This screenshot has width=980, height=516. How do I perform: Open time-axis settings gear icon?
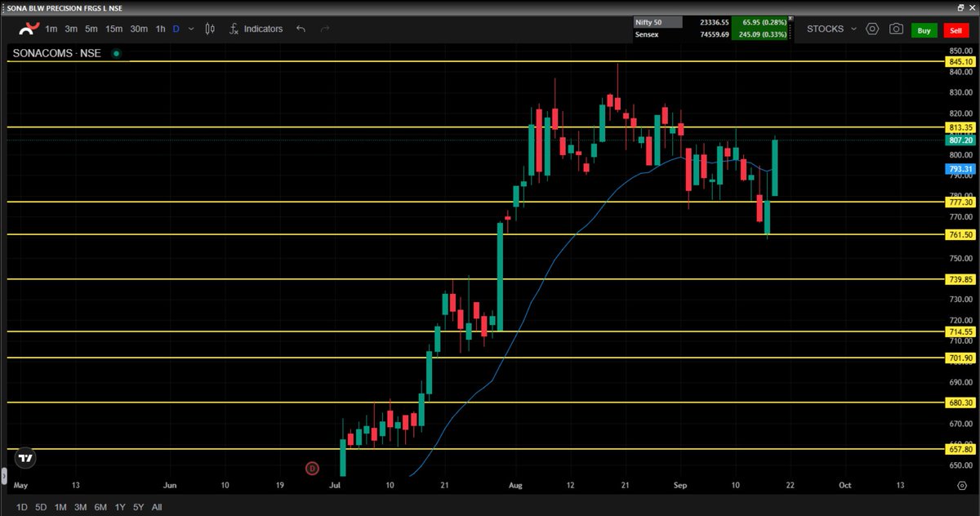[961, 485]
